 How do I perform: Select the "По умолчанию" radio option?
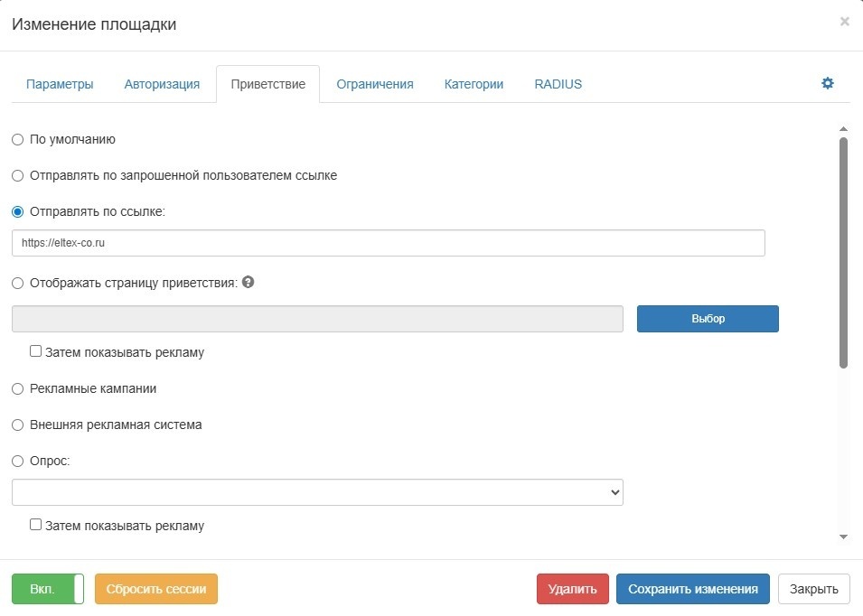(x=18, y=140)
